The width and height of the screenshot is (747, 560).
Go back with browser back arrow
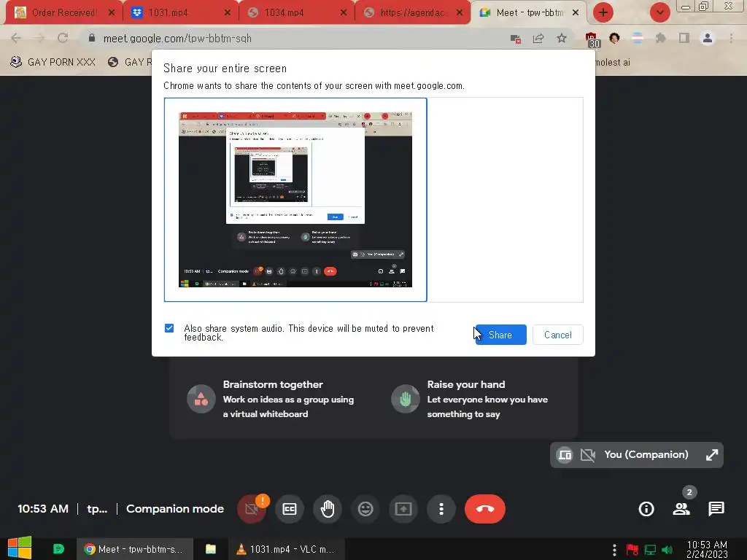click(16, 38)
